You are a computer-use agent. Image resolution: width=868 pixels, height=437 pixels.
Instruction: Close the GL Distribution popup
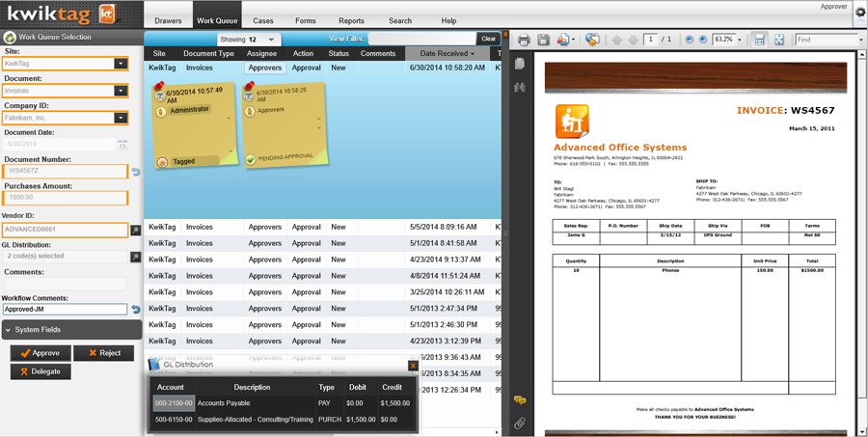click(413, 366)
